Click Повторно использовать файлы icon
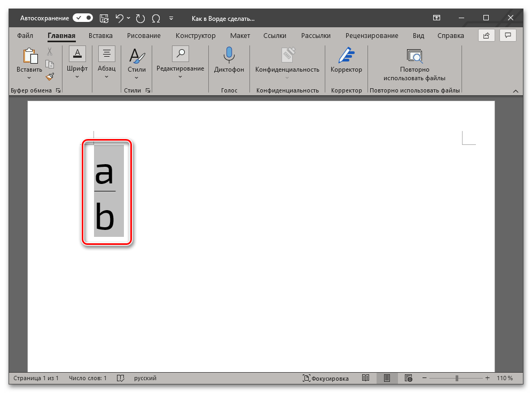The width and height of the screenshot is (532, 393). 414,55
